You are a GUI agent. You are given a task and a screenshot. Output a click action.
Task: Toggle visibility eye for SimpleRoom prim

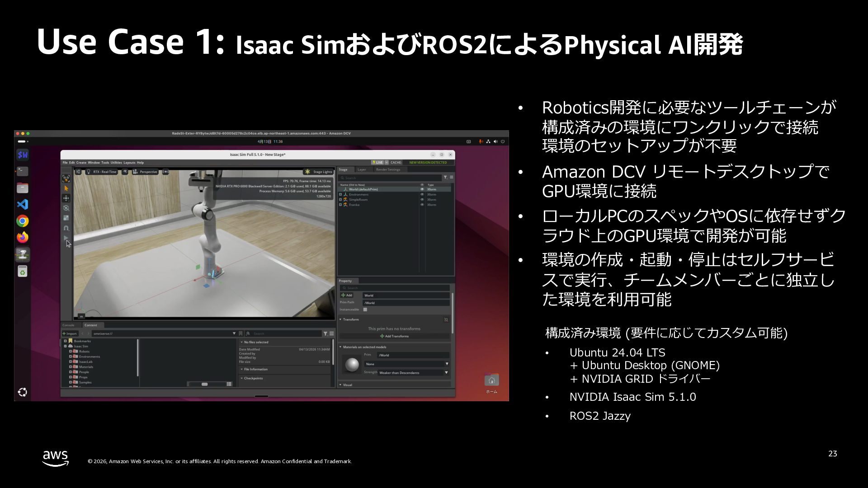422,200
